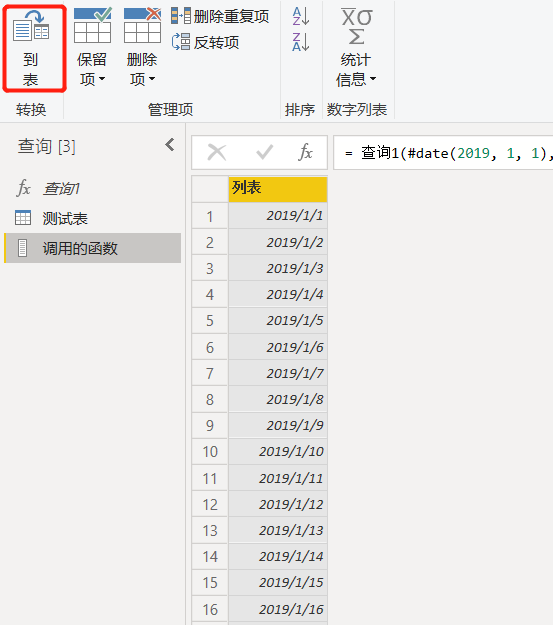This screenshot has width=553, height=625.
Task: Select the cell 2019/1/13
Action: pos(278,530)
